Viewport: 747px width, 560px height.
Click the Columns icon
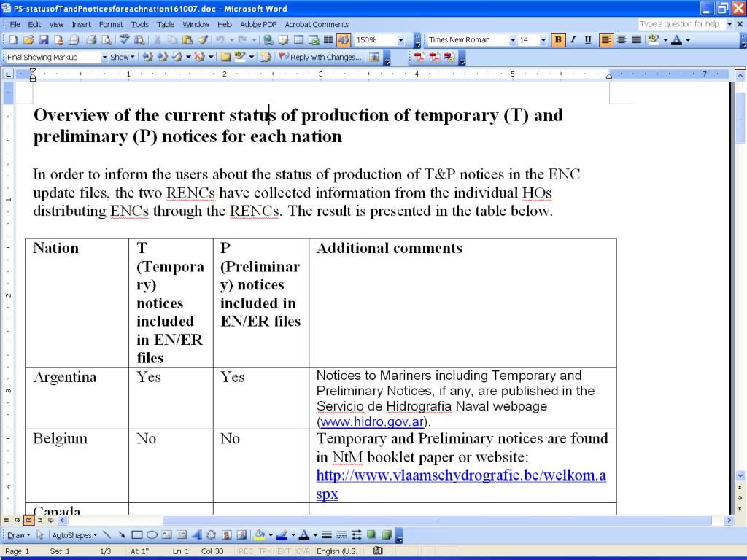coord(328,40)
